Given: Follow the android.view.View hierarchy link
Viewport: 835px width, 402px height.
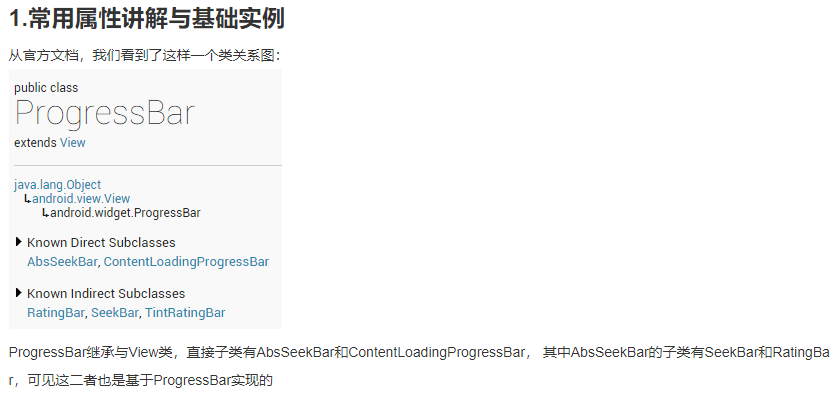Looking at the screenshot, I should pos(81,199).
